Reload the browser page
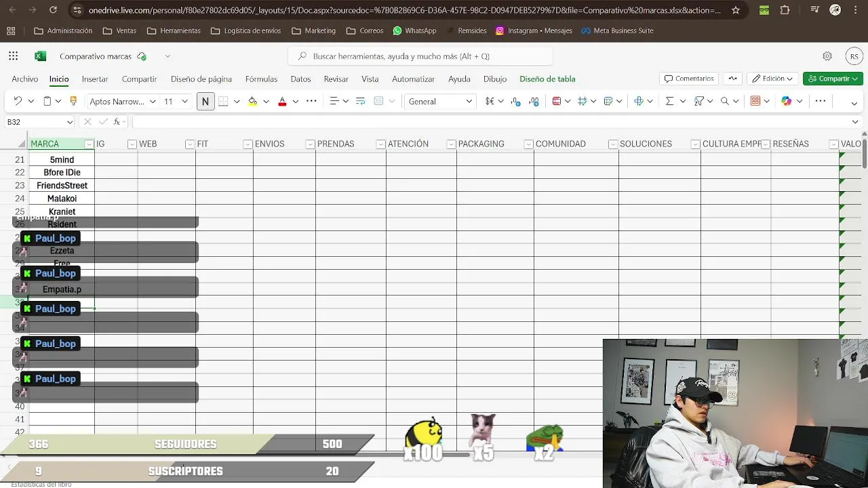The image size is (868, 488). [x=53, y=10]
